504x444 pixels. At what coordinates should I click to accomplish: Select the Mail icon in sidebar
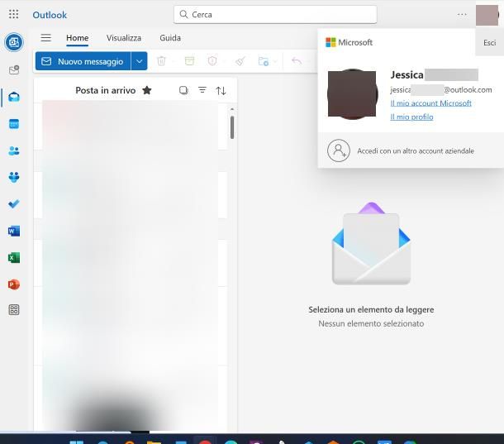click(x=14, y=97)
